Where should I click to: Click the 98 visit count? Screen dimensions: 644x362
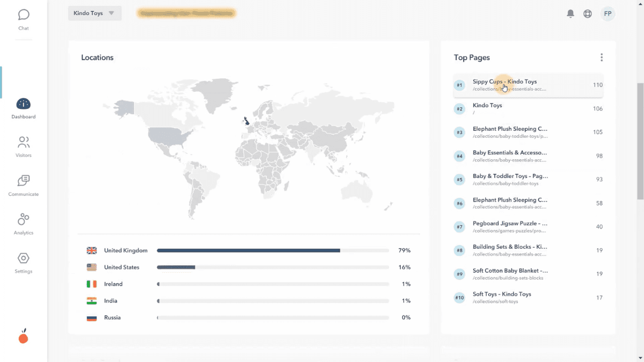(x=599, y=156)
